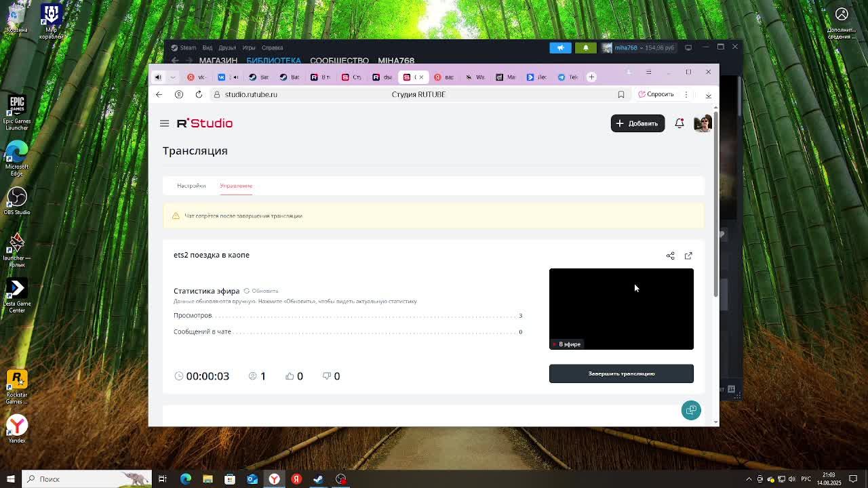The width and height of the screenshot is (868, 488).
Task: Open Steam's Магазин section
Action: point(218,61)
